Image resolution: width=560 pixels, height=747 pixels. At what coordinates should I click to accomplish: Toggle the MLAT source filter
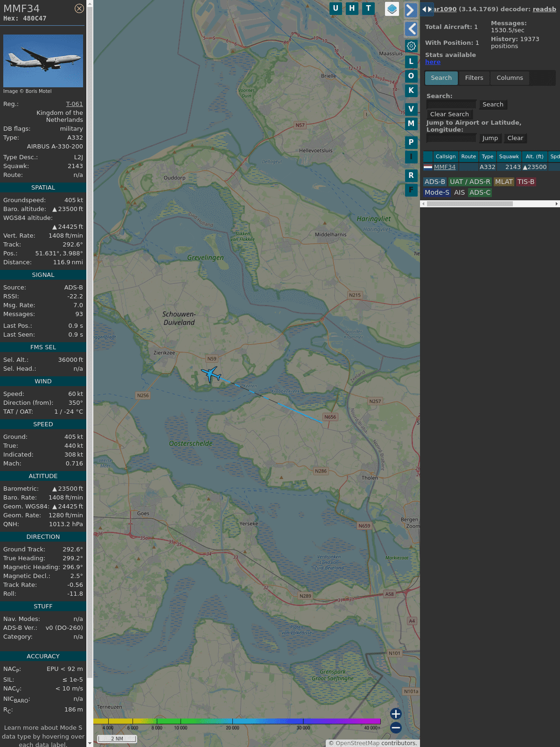(504, 182)
